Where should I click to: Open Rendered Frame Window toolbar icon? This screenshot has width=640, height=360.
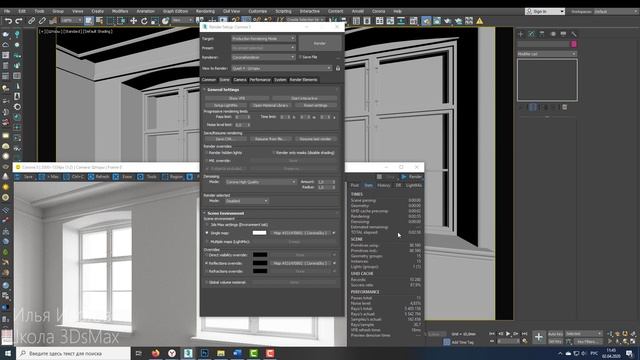click(x=437, y=21)
